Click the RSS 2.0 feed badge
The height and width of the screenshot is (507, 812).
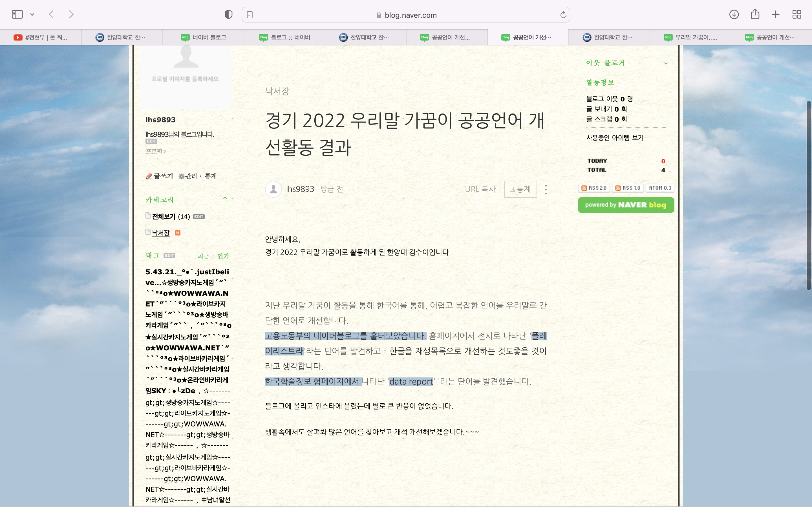tap(594, 188)
